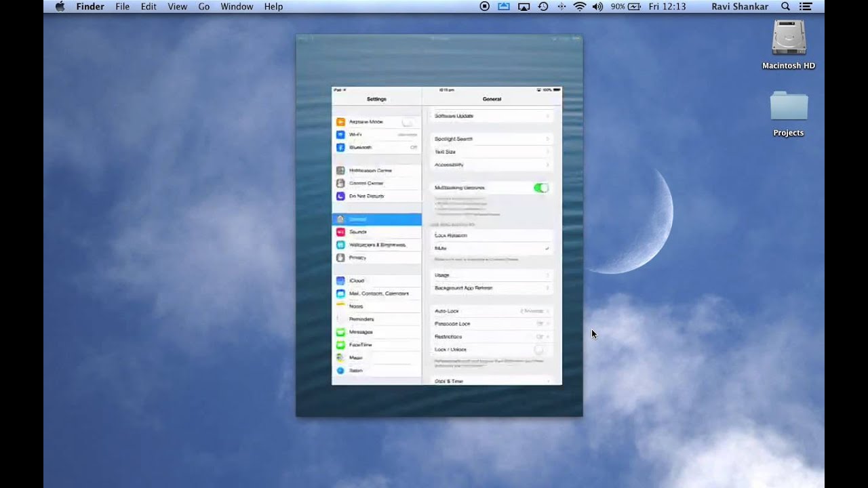
Task: Open the Notification Center list icon
Action: click(x=806, y=7)
